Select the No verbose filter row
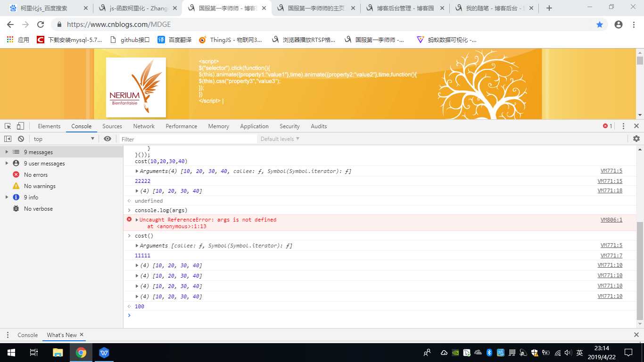Viewport: 644px width, 362px height. (x=61, y=208)
